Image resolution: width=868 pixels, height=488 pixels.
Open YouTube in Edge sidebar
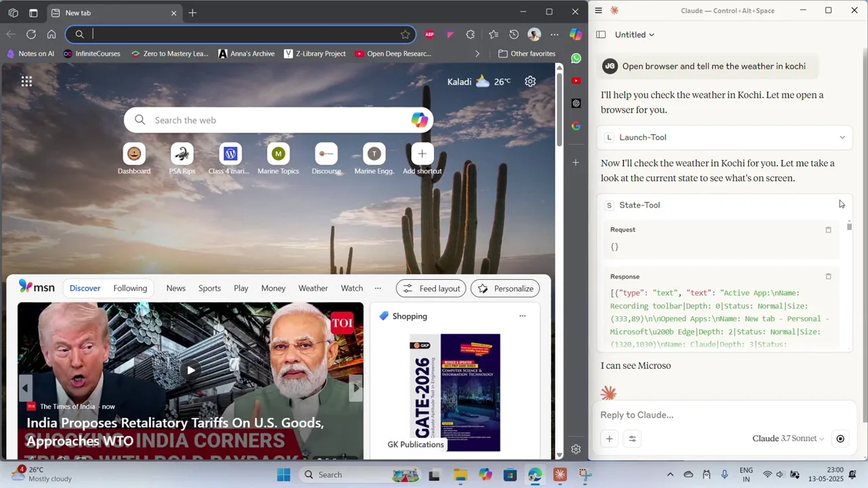click(576, 81)
